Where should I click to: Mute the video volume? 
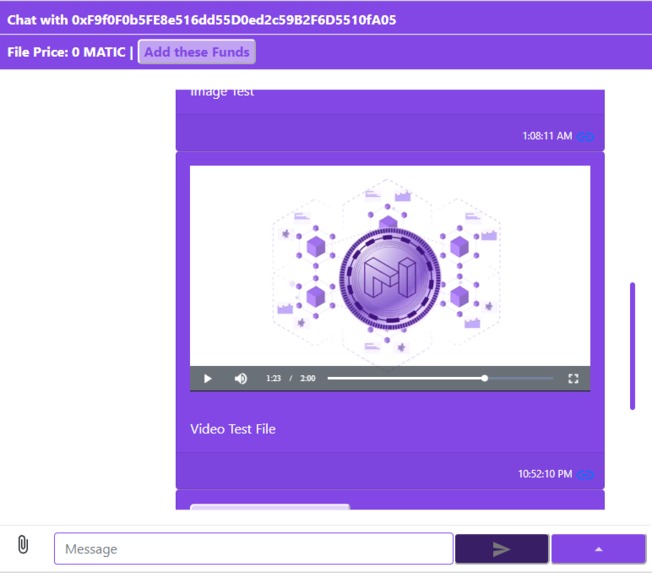(x=241, y=378)
